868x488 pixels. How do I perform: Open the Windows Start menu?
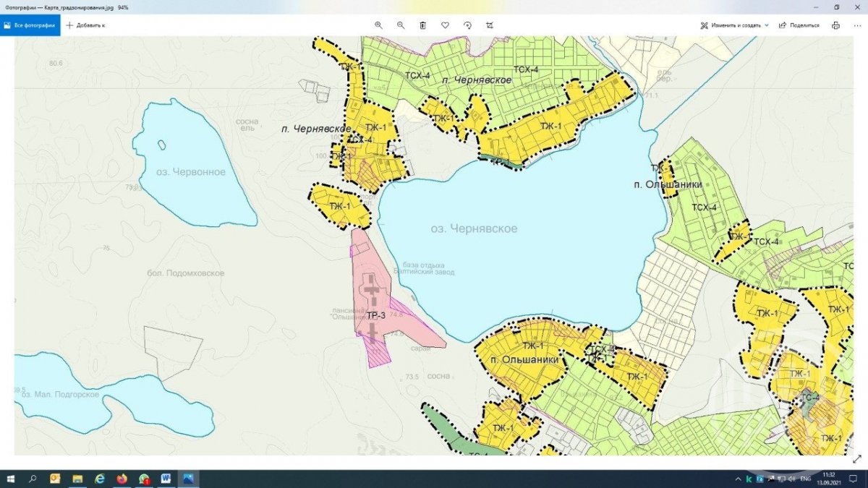11,479
